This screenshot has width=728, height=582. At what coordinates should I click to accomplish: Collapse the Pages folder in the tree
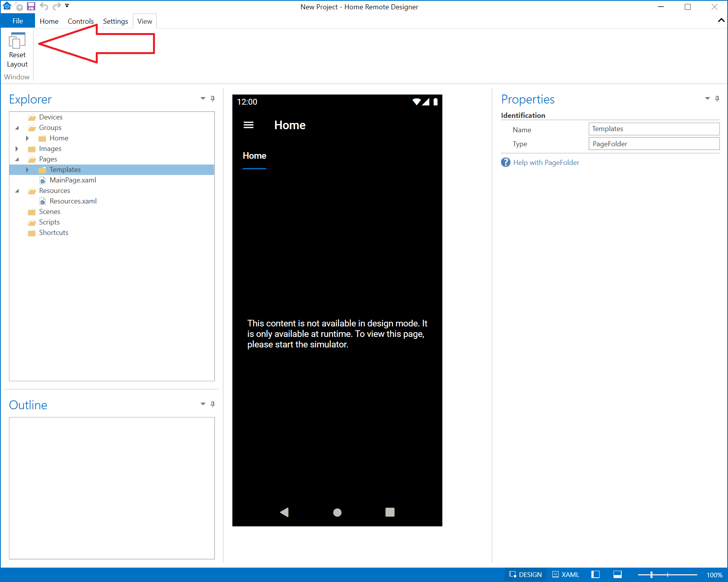(x=17, y=159)
